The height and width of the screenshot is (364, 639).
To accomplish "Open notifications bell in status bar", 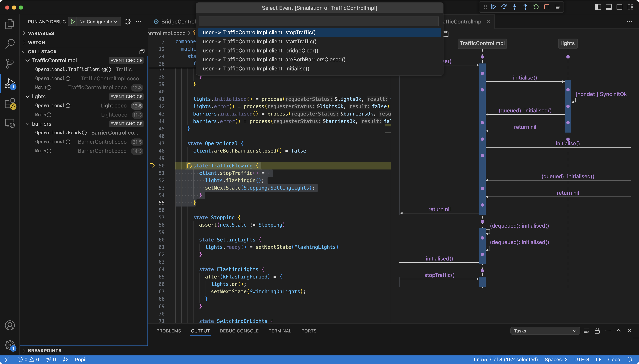I will pyautogui.click(x=630, y=360).
